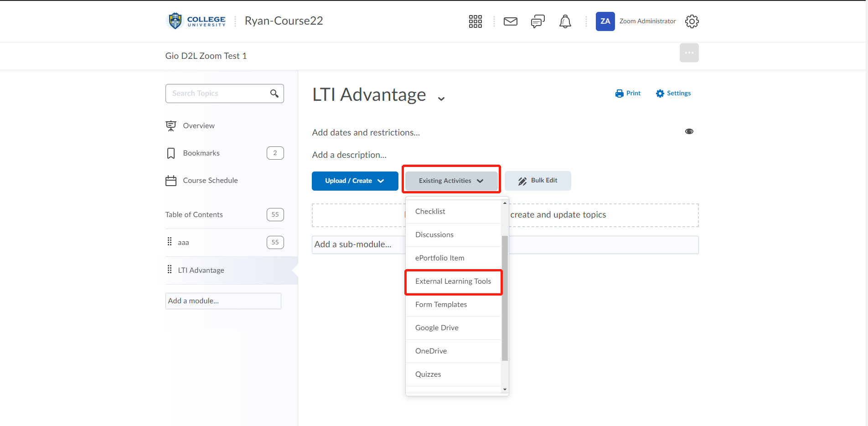868x426 pixels.
Task: Open the message alerts envelope icon
Action: (x=511, y=21)
